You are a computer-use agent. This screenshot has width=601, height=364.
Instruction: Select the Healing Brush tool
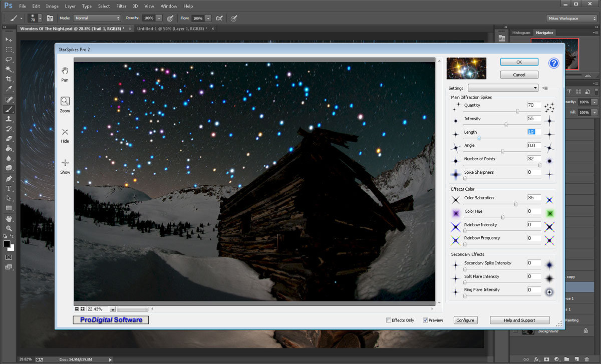pyautogui.click(x=9, y=99)
